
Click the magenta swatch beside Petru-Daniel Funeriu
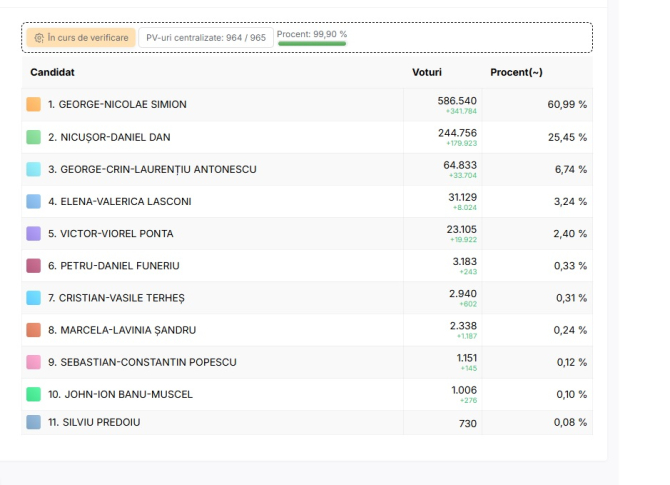click(x=33, y=266)
